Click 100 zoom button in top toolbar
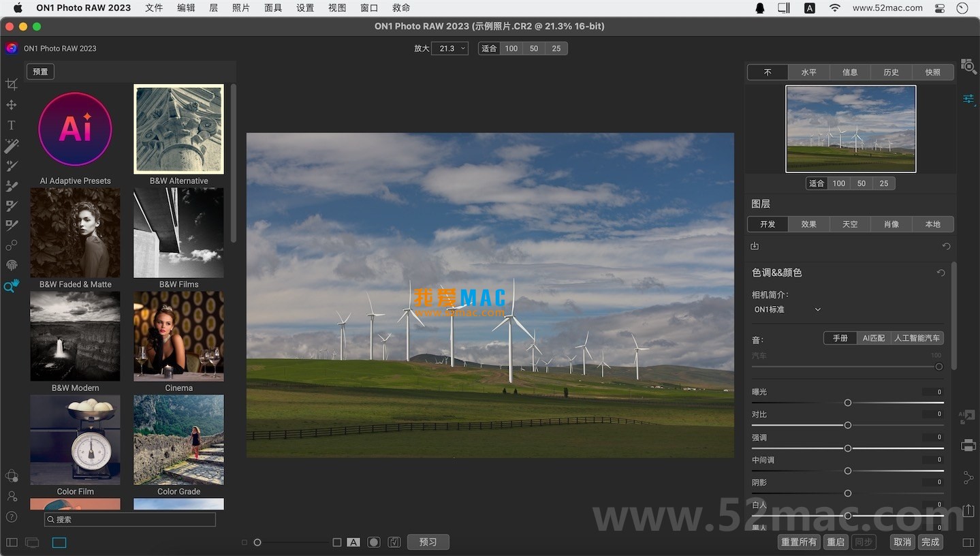 511,48
